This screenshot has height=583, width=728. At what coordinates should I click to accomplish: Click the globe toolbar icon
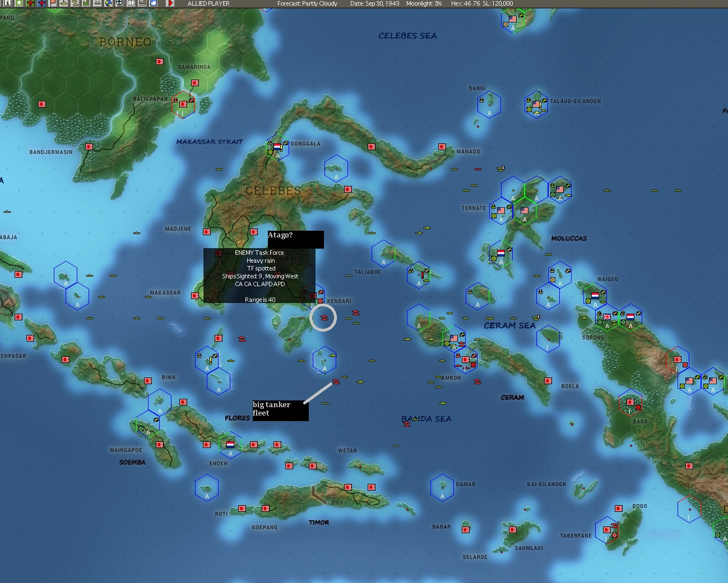click(109, 3)
